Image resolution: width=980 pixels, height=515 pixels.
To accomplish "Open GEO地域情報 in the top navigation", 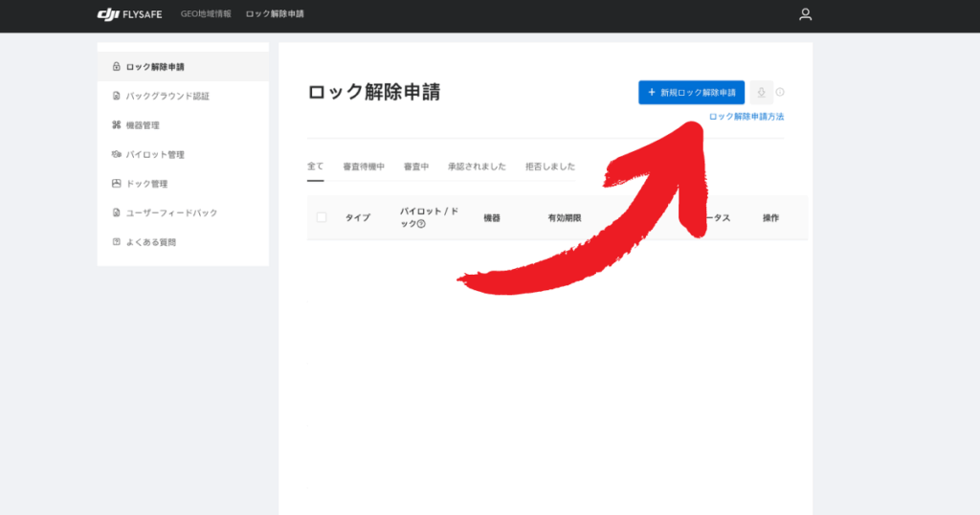I will (206, 14).
